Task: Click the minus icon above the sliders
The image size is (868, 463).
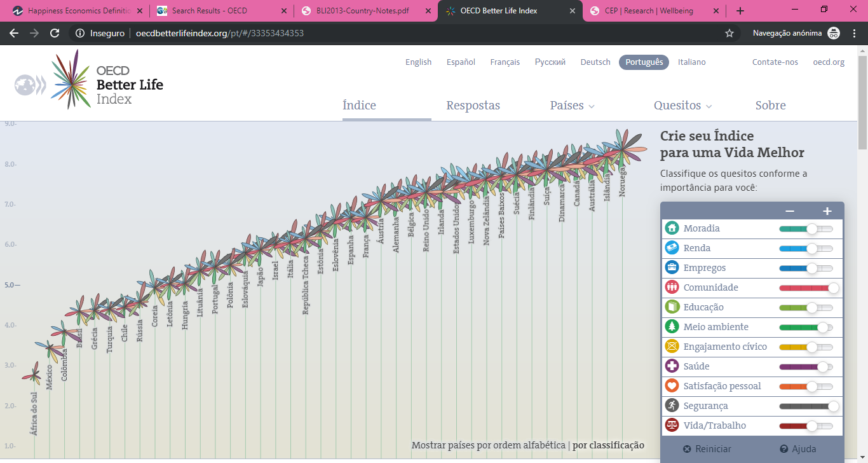Action: pos(790,211)
